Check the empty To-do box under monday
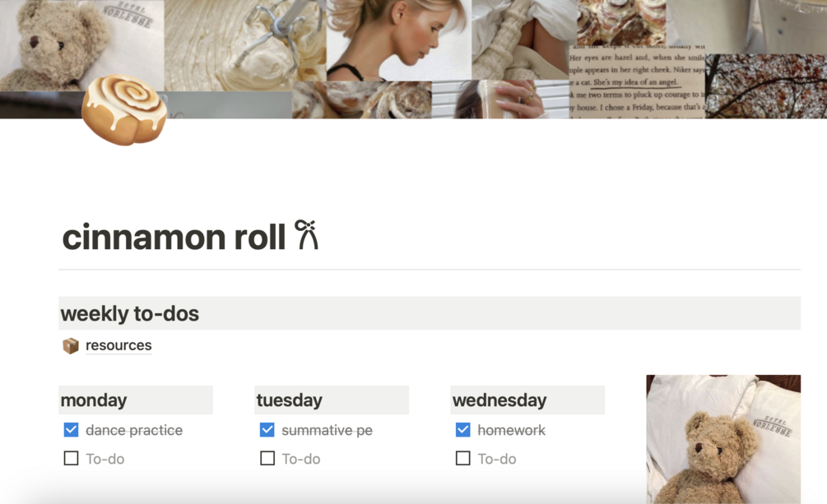827x504 pixels. point(72,458)
